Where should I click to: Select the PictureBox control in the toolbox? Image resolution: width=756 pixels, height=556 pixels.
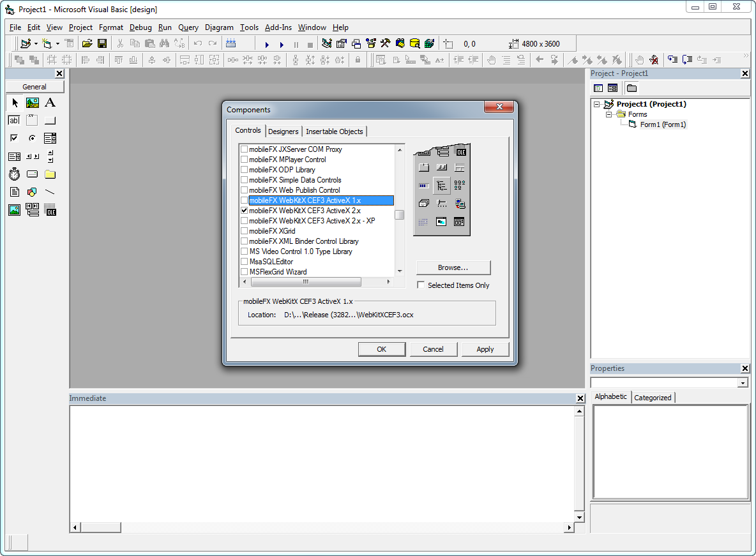(33, 103)
